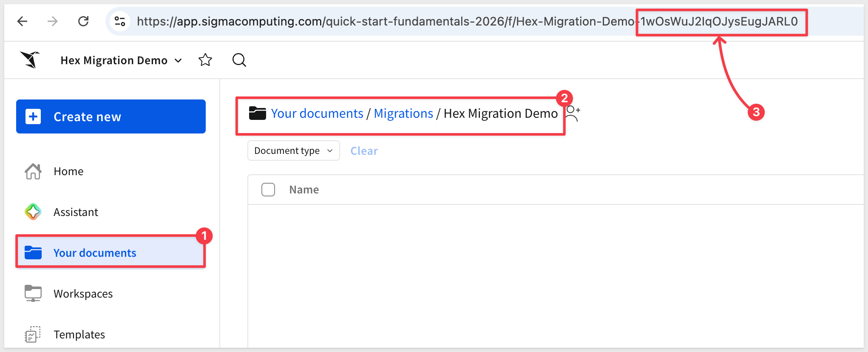Click the plus icon in Create new
Image resolution: width=868 pixels, height=352 pixels.
(x=33, y=116)
